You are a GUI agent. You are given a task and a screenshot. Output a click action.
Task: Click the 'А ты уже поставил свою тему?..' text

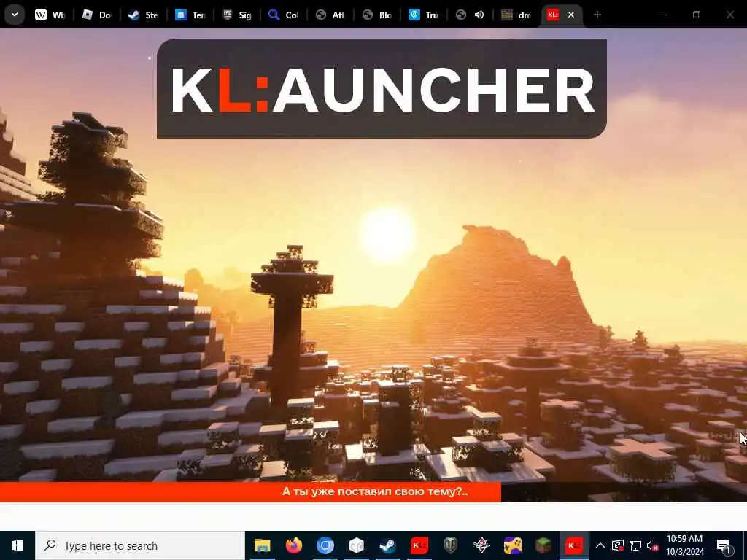pos(375,491)
